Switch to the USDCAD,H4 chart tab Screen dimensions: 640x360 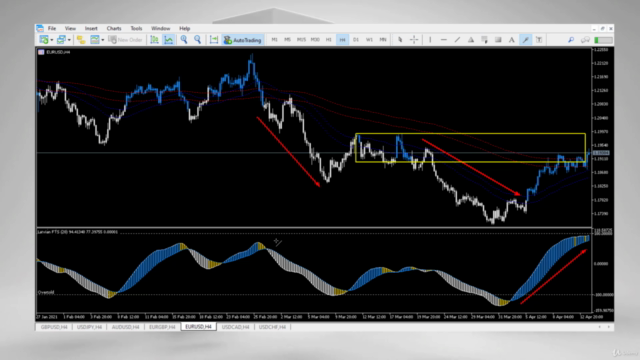(x=236, y=327)
